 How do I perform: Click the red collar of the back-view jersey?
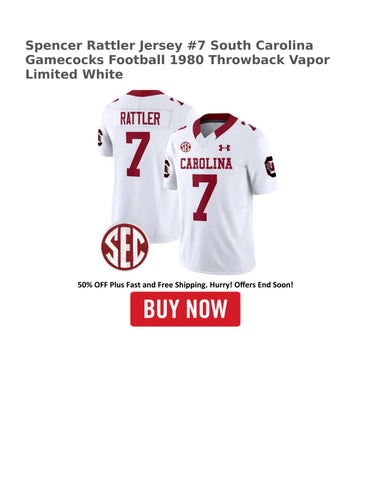point(145,93)
